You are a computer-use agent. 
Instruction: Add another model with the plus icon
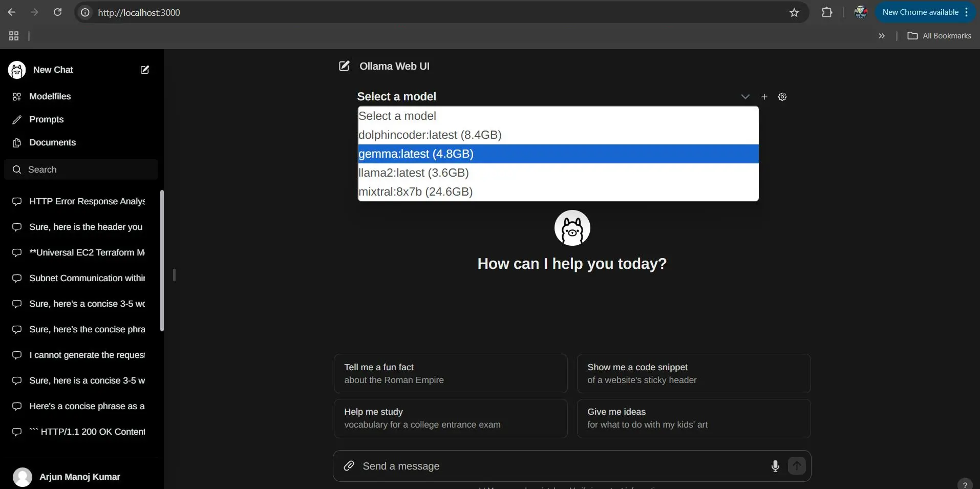coord(764,97)
